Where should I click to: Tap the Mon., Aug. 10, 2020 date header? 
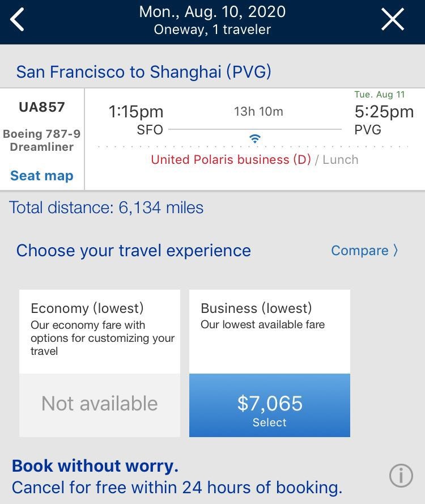tap(212, 11)
